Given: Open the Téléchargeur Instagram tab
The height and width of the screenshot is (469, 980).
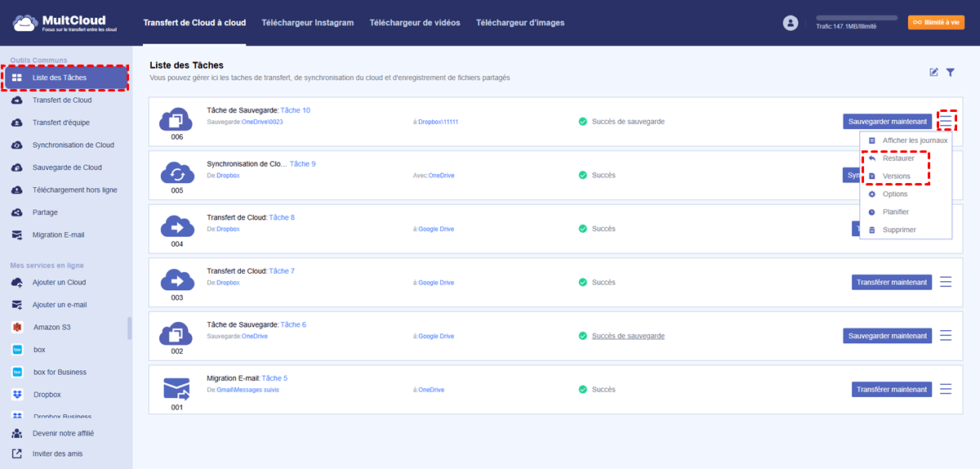Looking at the screenshot, I should point(307,23).
